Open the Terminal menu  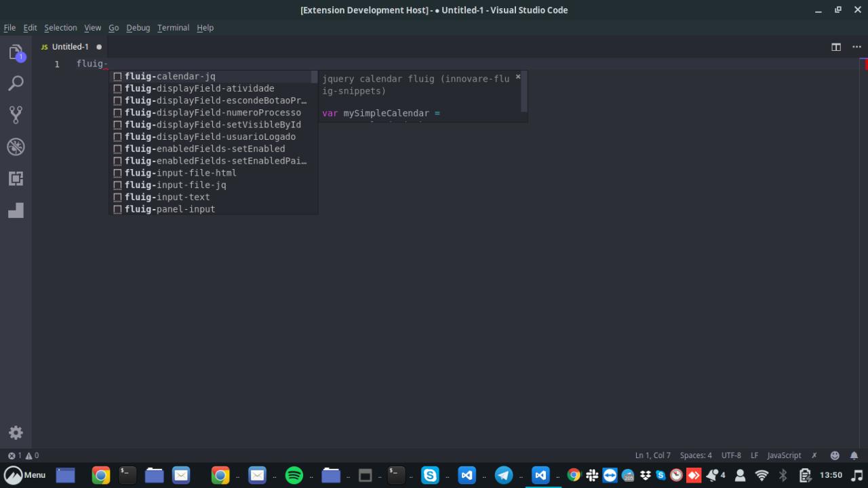(173, 28)
